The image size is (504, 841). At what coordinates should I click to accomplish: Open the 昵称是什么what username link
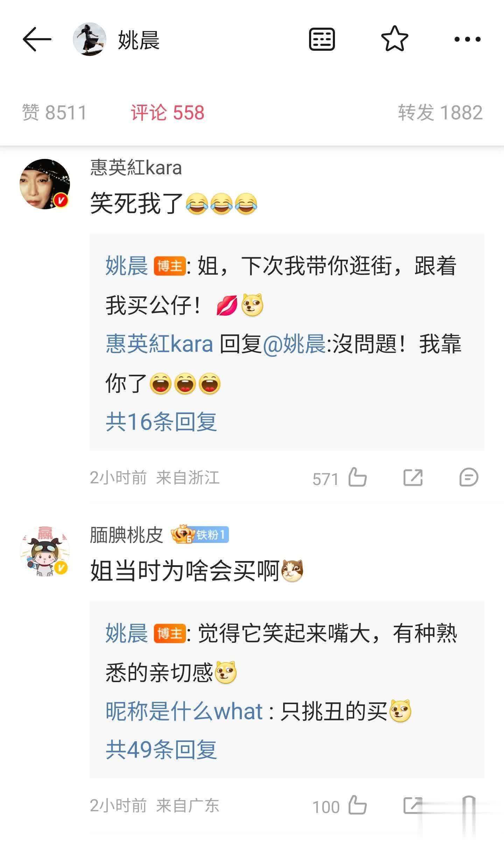click(184, 711)
